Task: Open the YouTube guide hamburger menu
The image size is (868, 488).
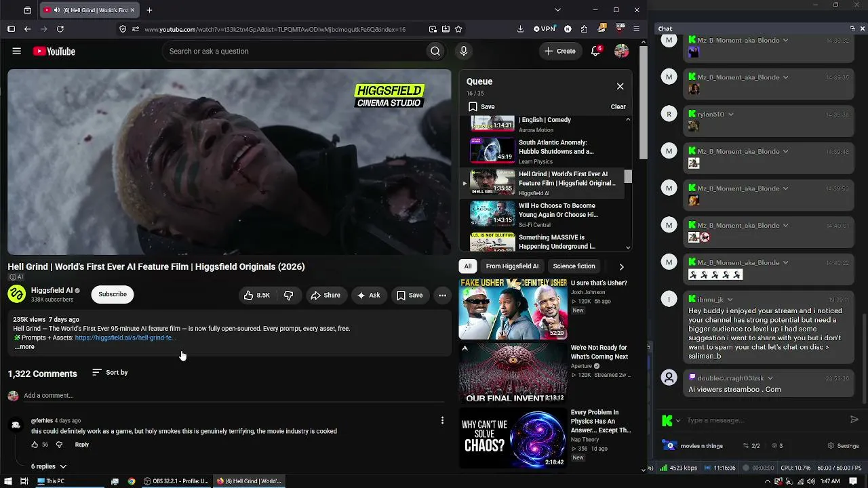Action: pos(17,52)
